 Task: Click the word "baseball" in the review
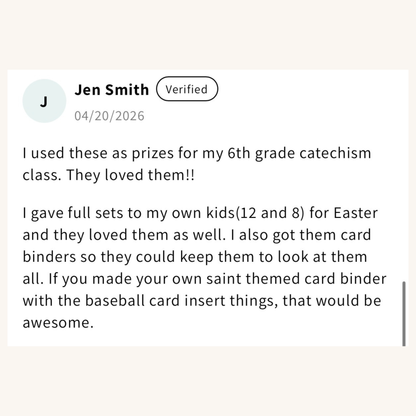coord(114,301)
